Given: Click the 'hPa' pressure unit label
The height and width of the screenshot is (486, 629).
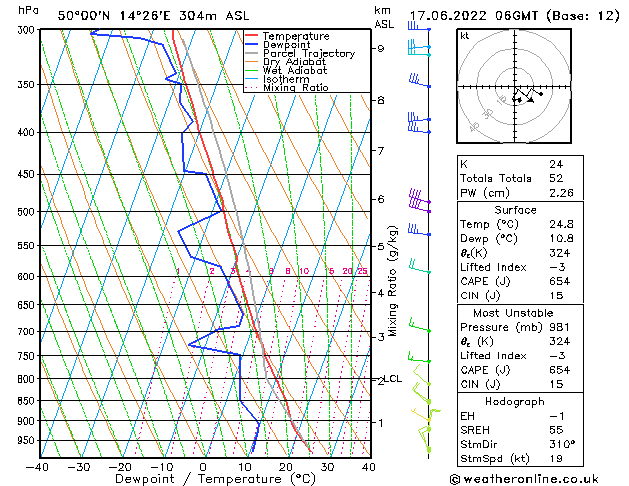Looking at the screenshot, I should tap(28, 10).
